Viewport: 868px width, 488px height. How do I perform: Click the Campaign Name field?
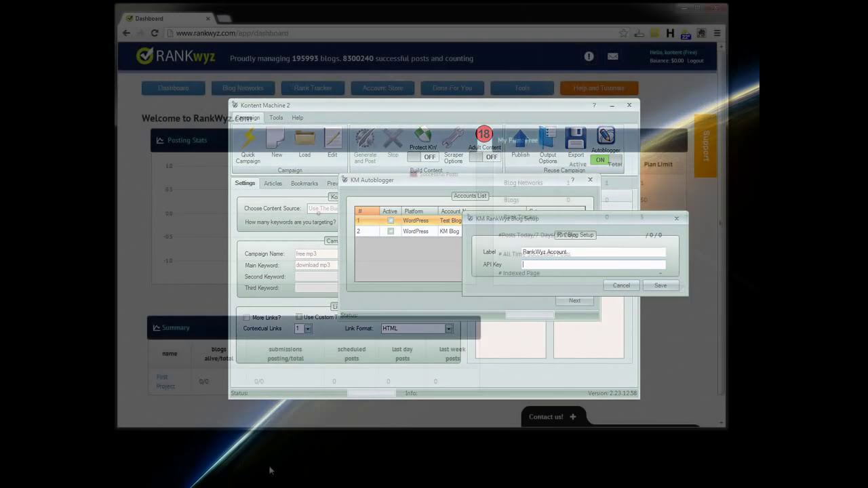point(316,253)
